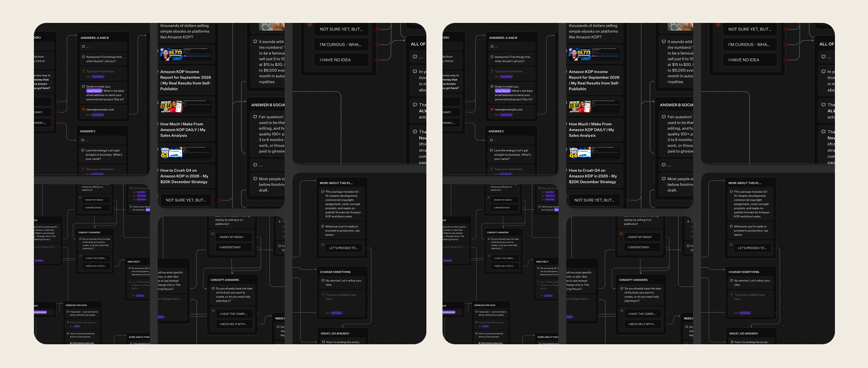Click the userEmail variable chip in right collage
The width and height of the screenshot is (868, 368).
point(506,114)
